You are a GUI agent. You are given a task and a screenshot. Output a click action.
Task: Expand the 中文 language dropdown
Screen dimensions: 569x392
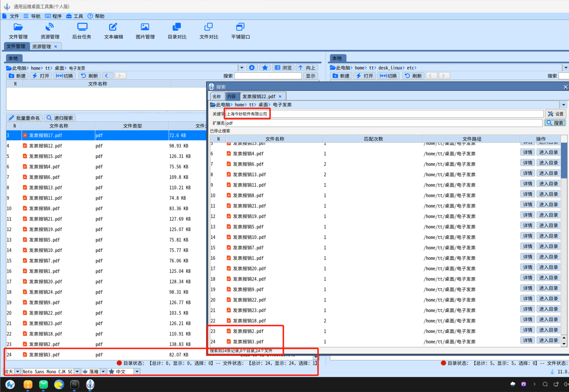137,371
